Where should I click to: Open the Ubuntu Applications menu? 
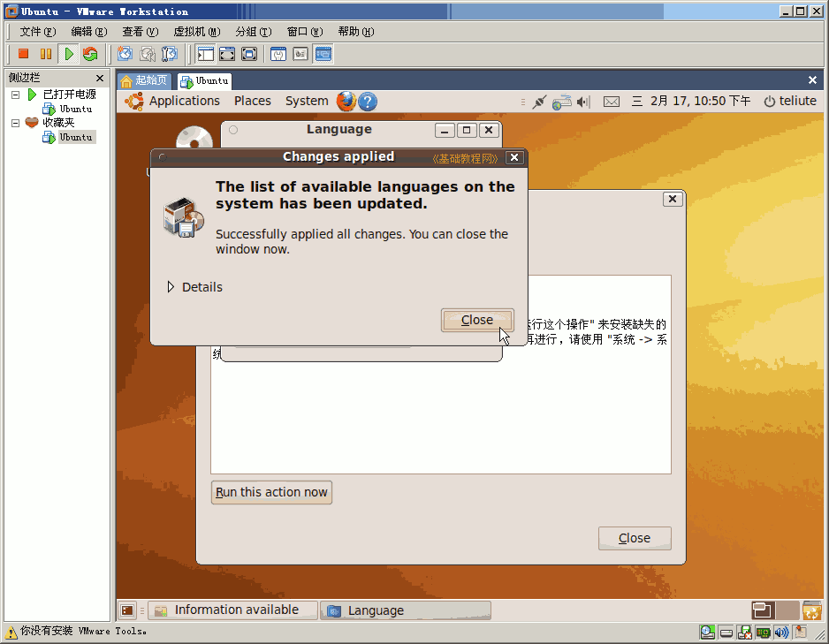tap(184, 101)
